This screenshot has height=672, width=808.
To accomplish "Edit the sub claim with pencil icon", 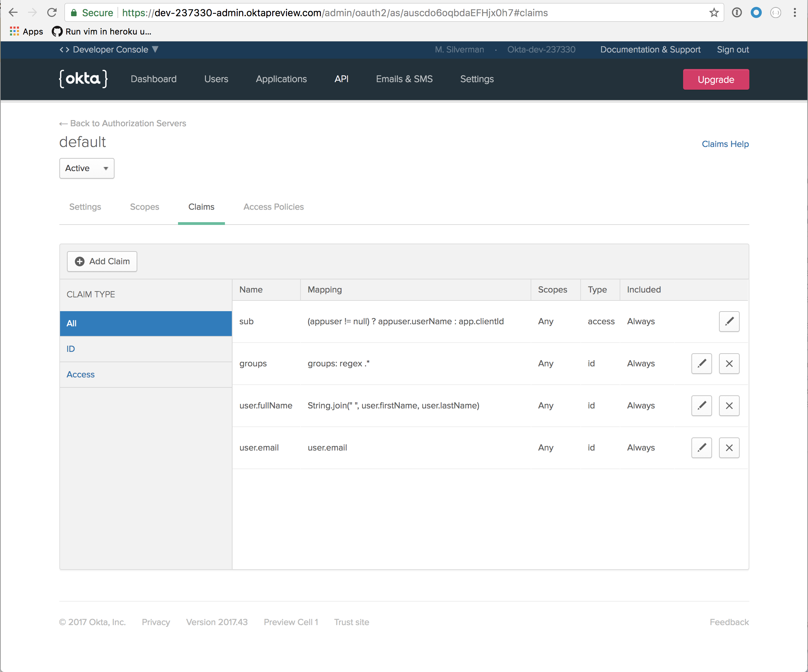I will coord(729,321).
